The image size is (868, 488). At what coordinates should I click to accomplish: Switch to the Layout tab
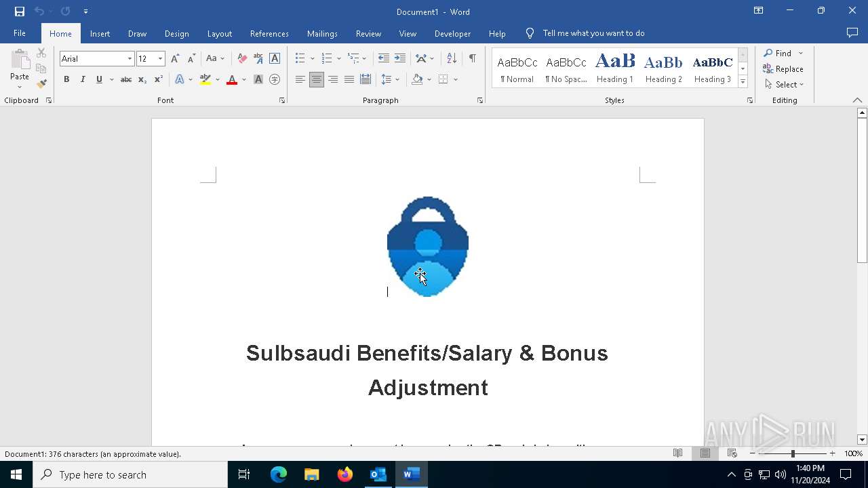(219, 33)
